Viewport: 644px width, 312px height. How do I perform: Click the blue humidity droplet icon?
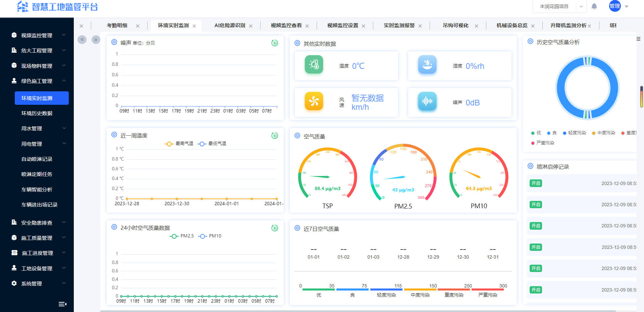[x=427, y=64]
